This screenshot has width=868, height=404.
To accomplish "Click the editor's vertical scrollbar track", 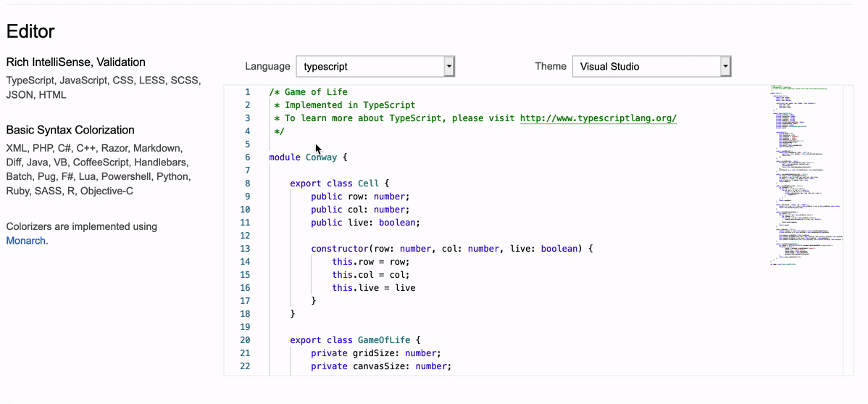I will 848,230.
